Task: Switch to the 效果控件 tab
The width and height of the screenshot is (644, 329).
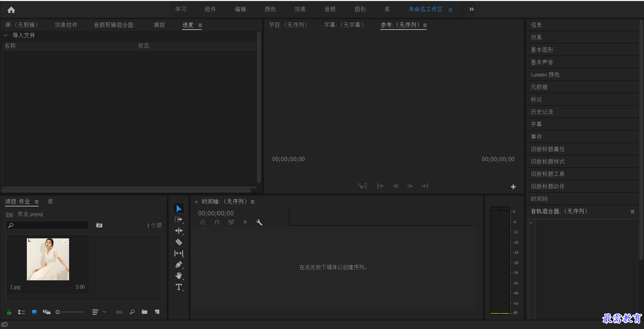Action: (66, 25)
